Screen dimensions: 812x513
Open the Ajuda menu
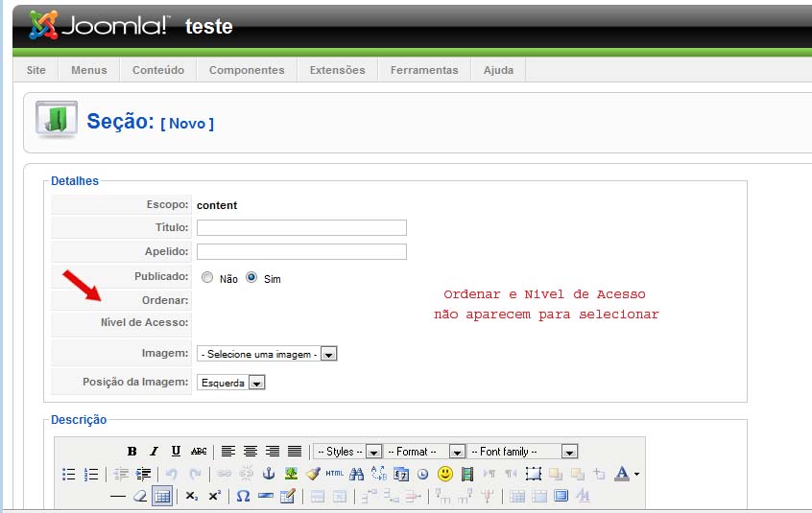[x=498, y=70]
